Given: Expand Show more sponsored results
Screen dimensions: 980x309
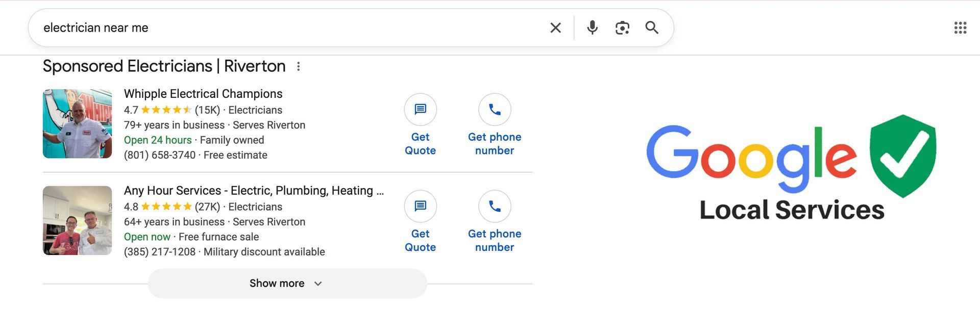Looking at the screenshot, I should pos(277,283).
